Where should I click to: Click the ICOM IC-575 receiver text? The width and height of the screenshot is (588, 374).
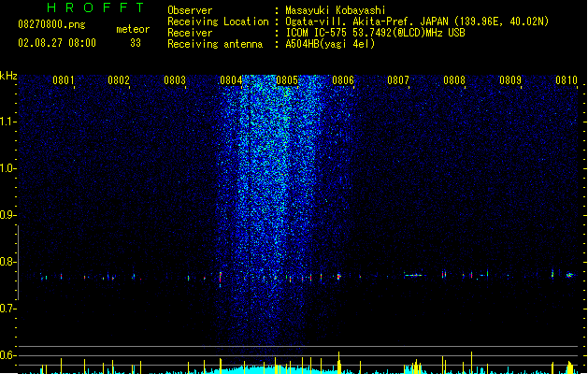(x=376, y=33)
